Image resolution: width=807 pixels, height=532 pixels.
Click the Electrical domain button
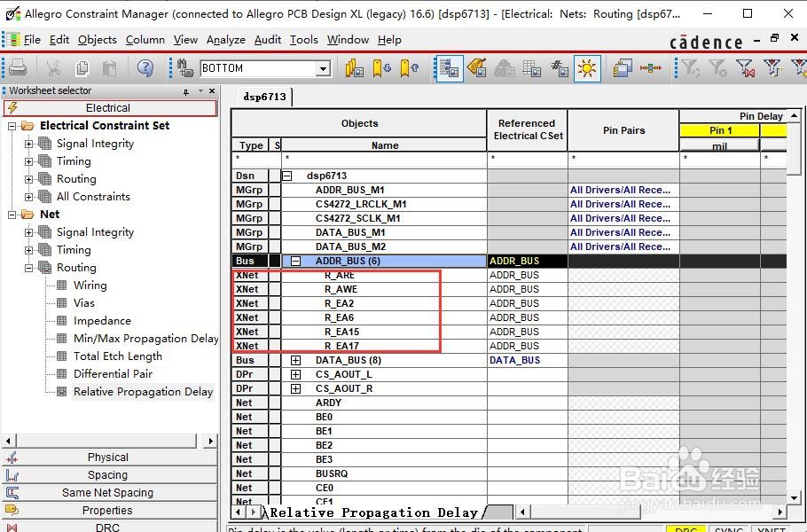coord(110,108)
